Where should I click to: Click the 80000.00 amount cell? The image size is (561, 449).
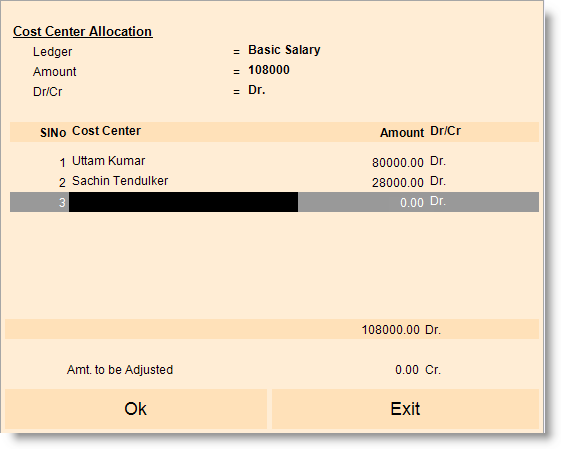tap(397, 163)
